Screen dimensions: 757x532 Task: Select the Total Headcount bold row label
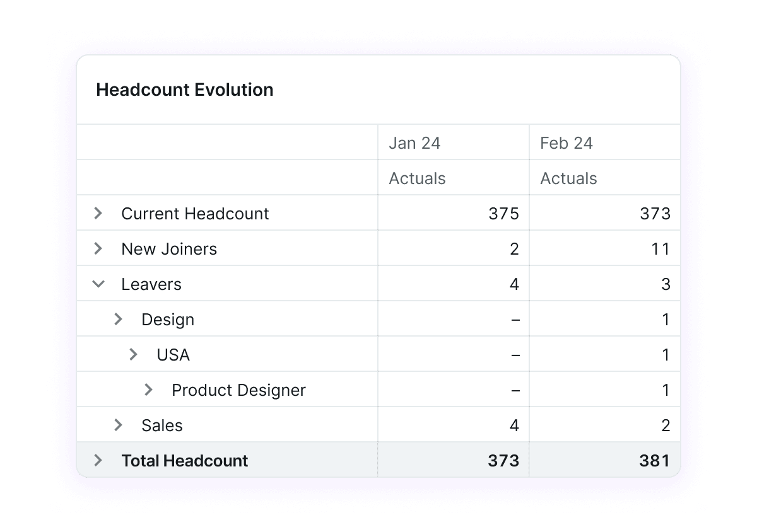point(184,460)
